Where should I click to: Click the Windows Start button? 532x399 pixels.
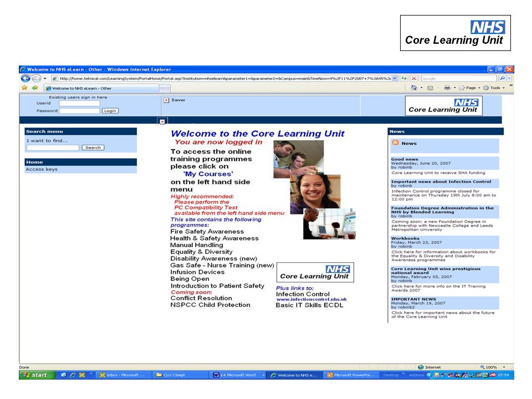point(37,375)
